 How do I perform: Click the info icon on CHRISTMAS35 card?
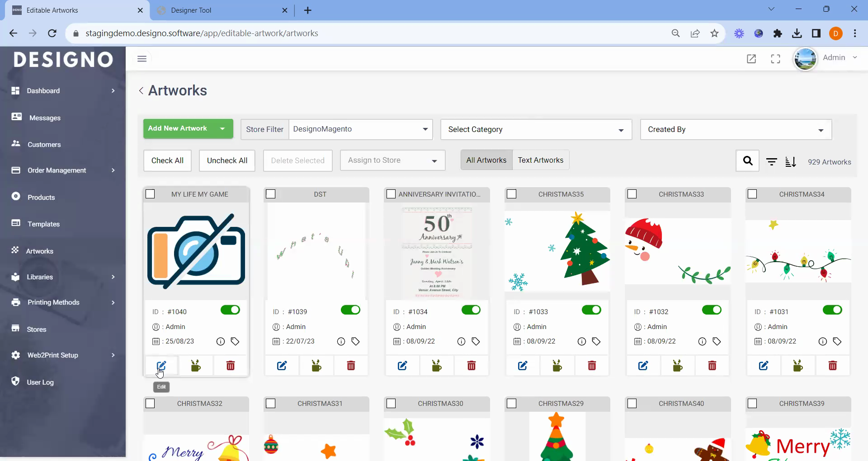point(581,342)
